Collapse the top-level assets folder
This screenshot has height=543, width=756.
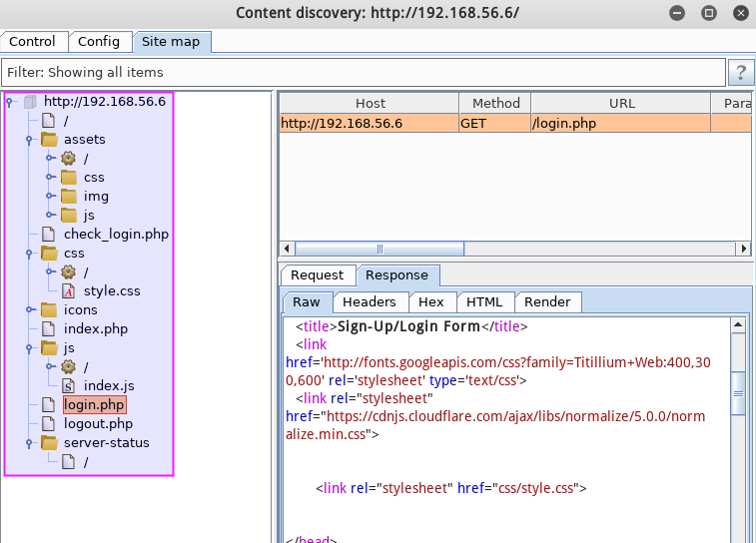point(29,140)
